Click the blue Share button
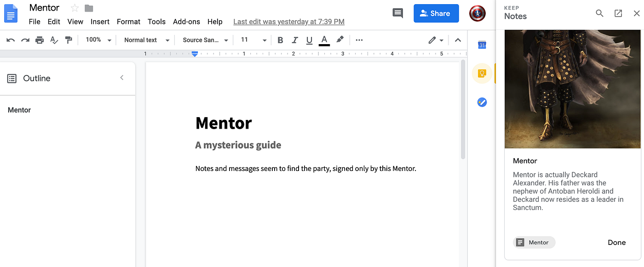 436,13
